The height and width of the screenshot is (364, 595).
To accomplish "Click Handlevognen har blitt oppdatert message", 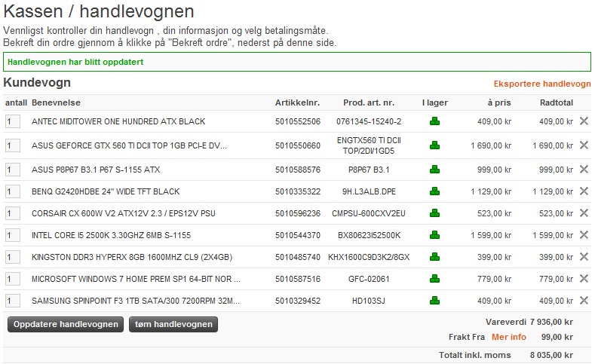I will point(75,62).
